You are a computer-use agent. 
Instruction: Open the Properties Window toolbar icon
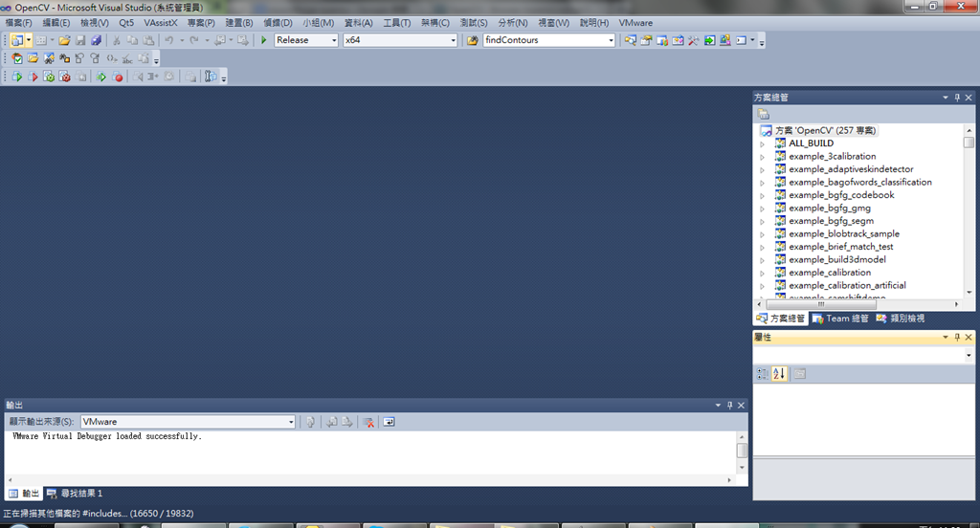coord(646,40)
